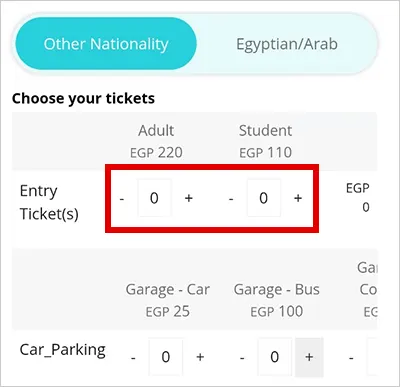Screen dimensions: 400x387
Task: Decrease Garage - Car parking count
Action: [x=133, y=358]
